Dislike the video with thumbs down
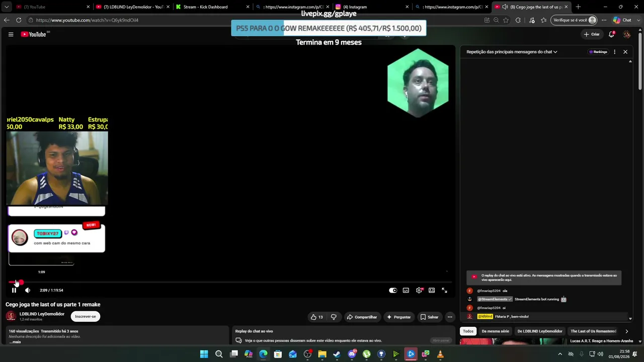 (334, 317)
